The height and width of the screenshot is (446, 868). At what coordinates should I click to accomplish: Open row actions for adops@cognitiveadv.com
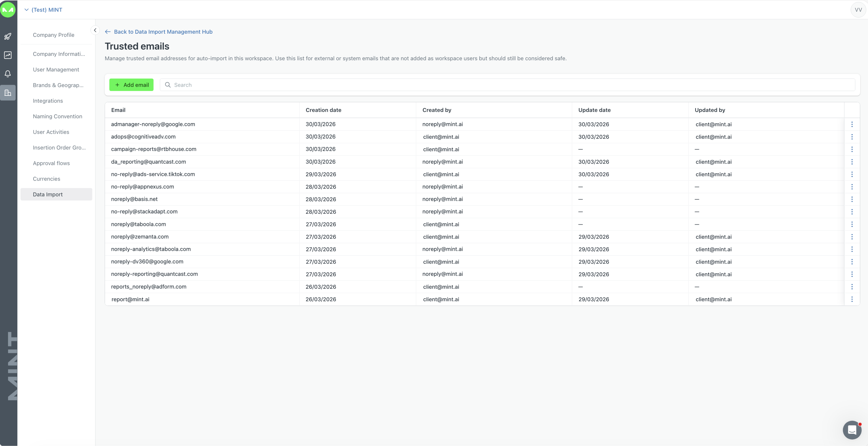(x=852, y=137)
